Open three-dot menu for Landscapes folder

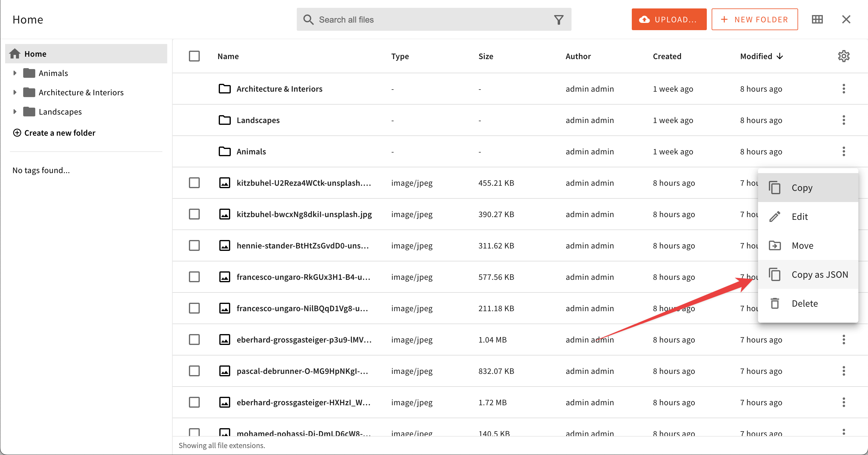click(843, 120)
